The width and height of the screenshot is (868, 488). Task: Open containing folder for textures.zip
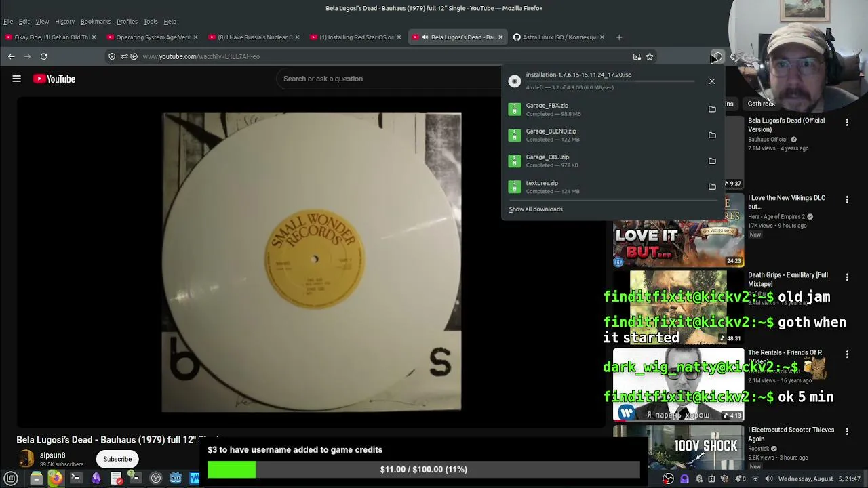(x=712, y=186)
